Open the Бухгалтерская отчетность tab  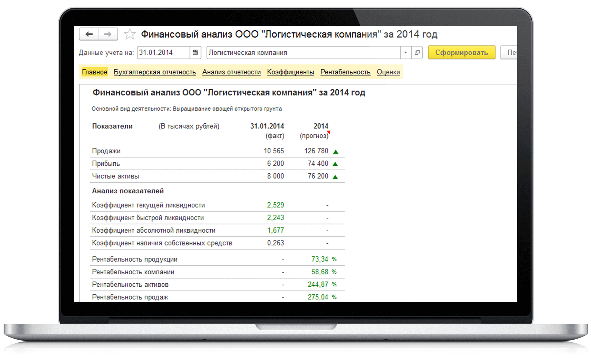(x=155, y=72)
